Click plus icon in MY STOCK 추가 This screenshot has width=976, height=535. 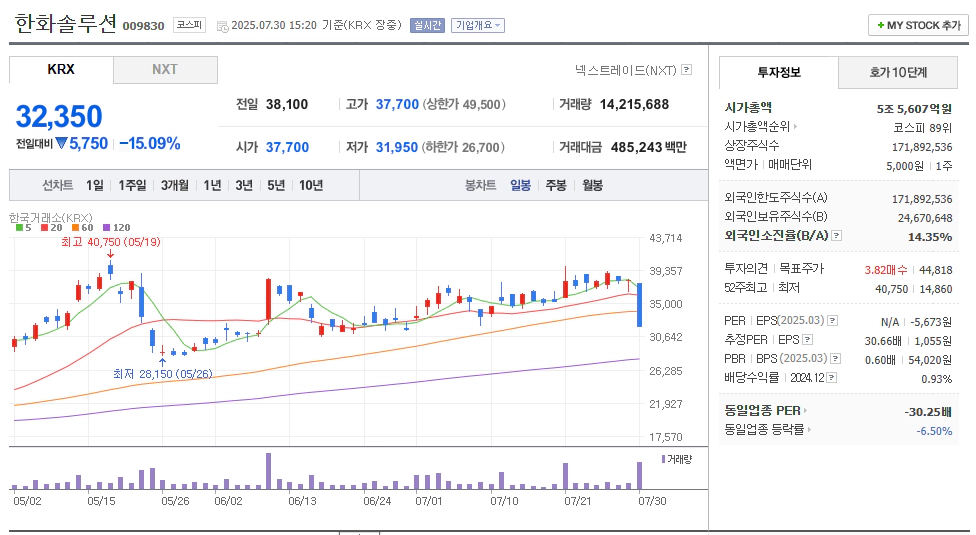(x=880, y=26)
